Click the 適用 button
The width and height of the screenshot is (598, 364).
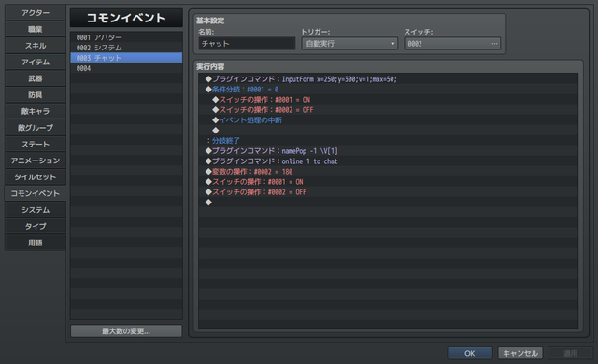click(570, 353)
